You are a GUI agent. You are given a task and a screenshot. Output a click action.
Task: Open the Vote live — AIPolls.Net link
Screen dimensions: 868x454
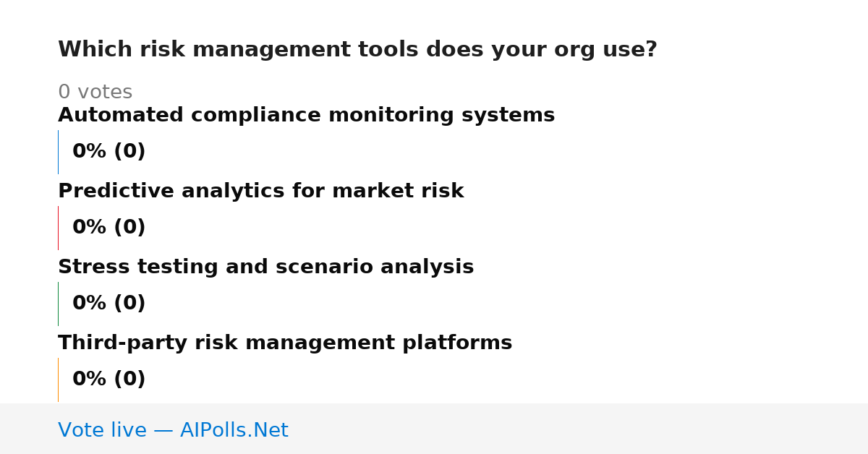coord(173,430)
